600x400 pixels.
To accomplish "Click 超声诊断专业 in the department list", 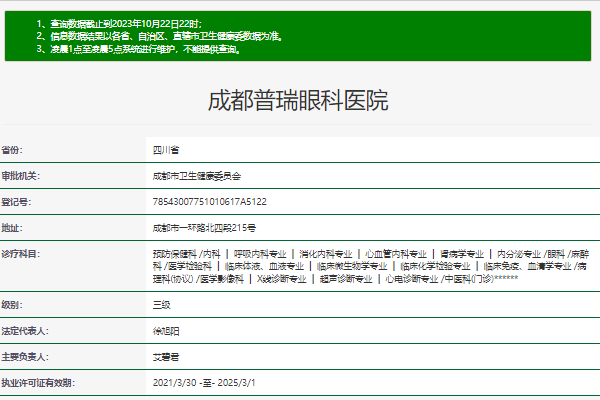I will 346,279.
